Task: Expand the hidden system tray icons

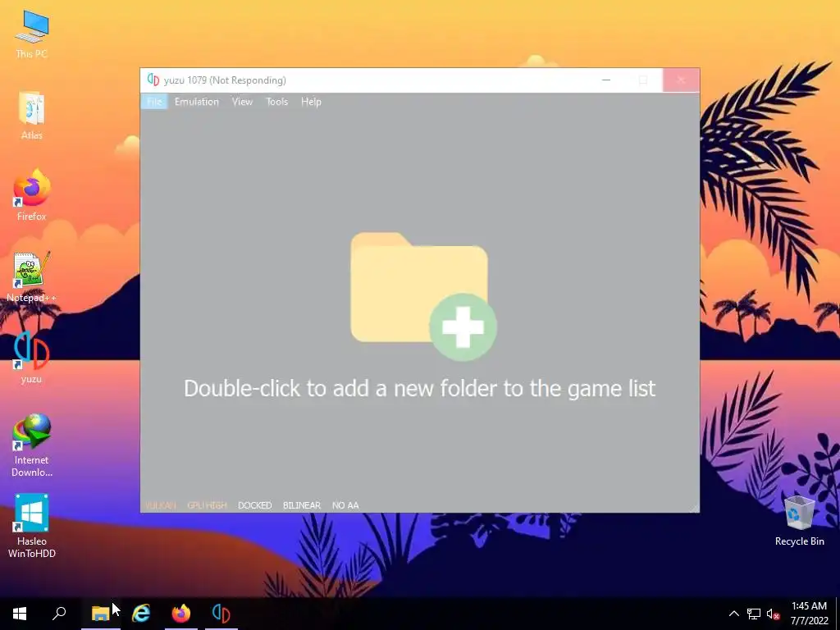Action: pyautogui.click(x=734, y=614)
